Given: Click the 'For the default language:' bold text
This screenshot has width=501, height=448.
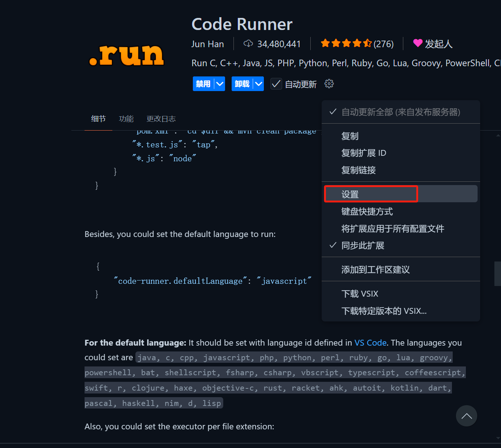Looking at the screenshot, I should [135, 343].
